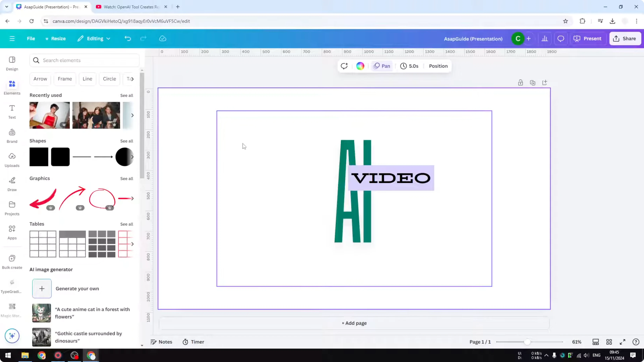Open the Draw tool from the sidebar
The image size is (644, 362).
12,184
